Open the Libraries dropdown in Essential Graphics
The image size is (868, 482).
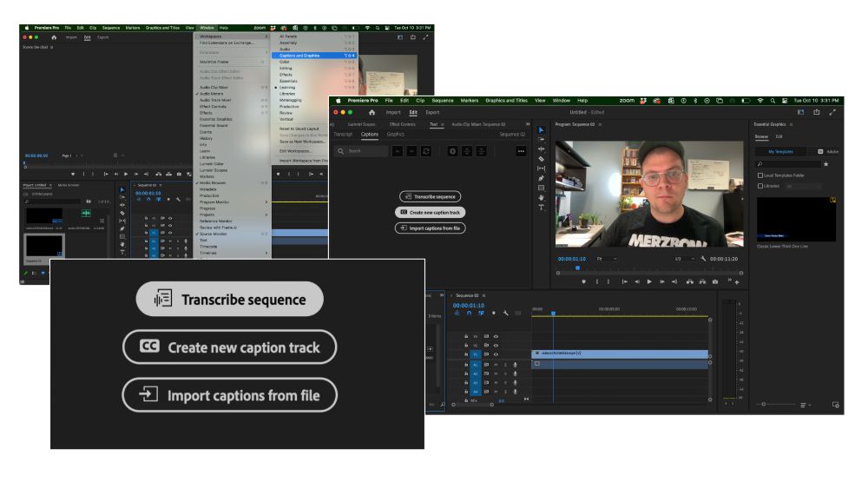point(803,186)
